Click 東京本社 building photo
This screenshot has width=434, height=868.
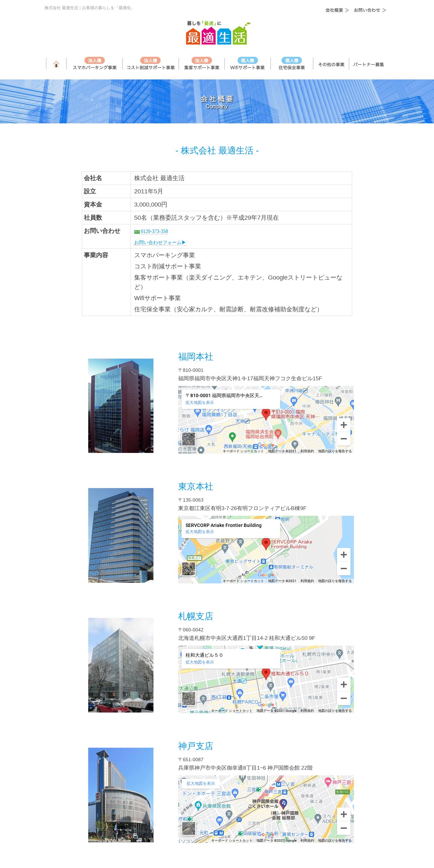click(x=121, y=535)
